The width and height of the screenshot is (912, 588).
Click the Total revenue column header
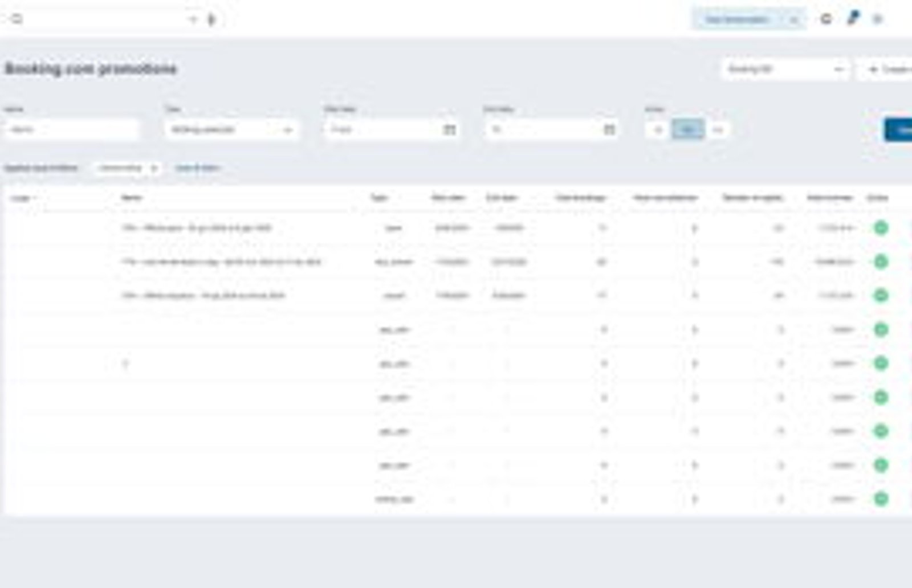[x=830, y=198]
